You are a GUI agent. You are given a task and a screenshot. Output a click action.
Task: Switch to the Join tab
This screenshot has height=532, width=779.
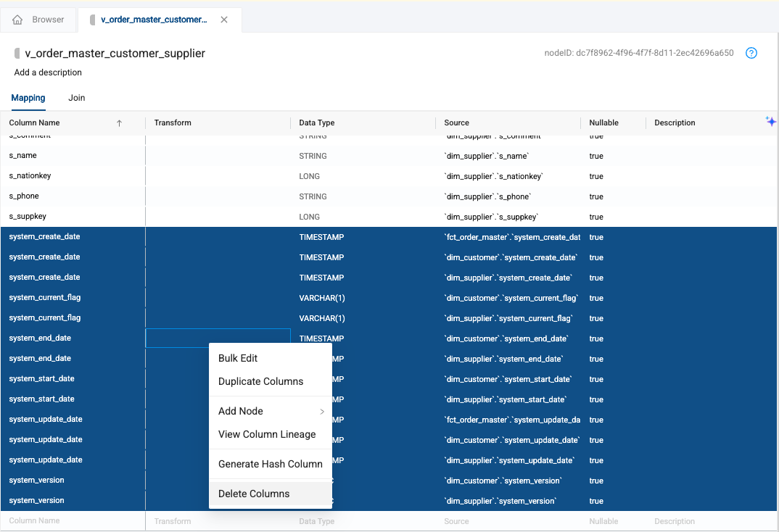76,98
